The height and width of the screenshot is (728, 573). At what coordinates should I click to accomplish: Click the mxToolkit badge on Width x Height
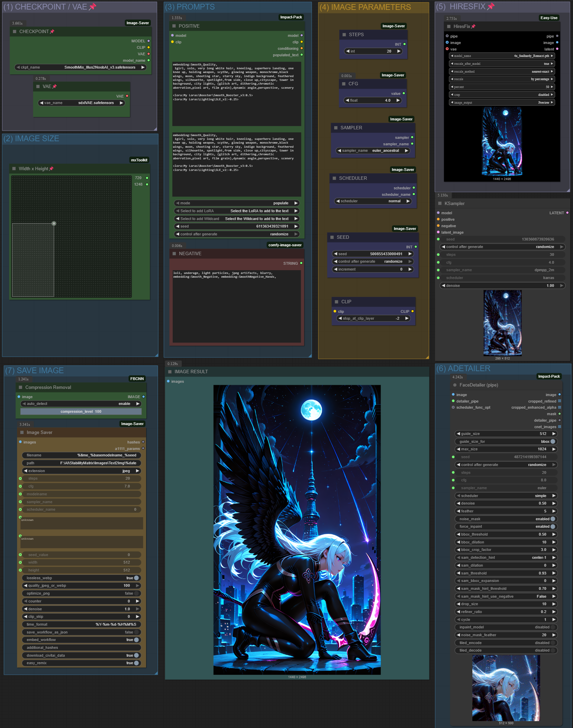[139, 160]
